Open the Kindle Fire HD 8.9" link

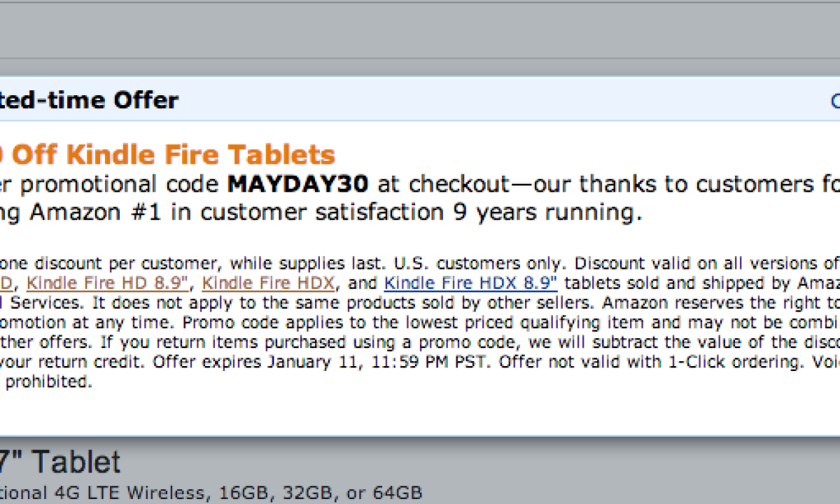point(108,283)
